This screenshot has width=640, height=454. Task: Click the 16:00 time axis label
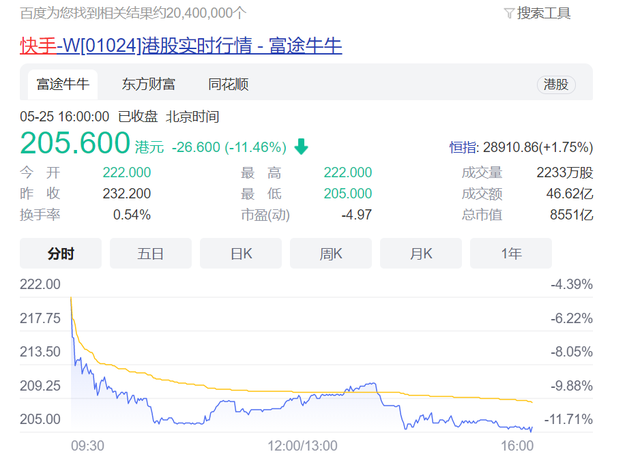[516, 444]
